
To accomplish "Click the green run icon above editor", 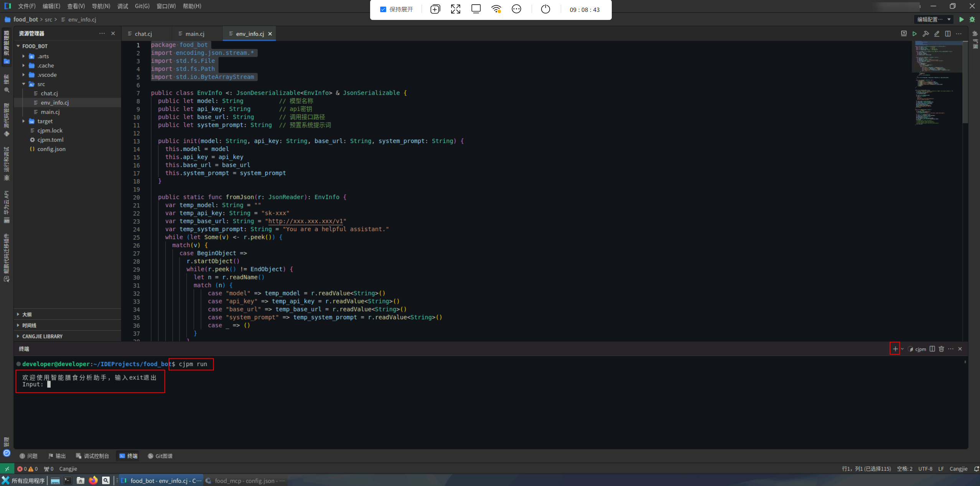I will tap(961, 20).
